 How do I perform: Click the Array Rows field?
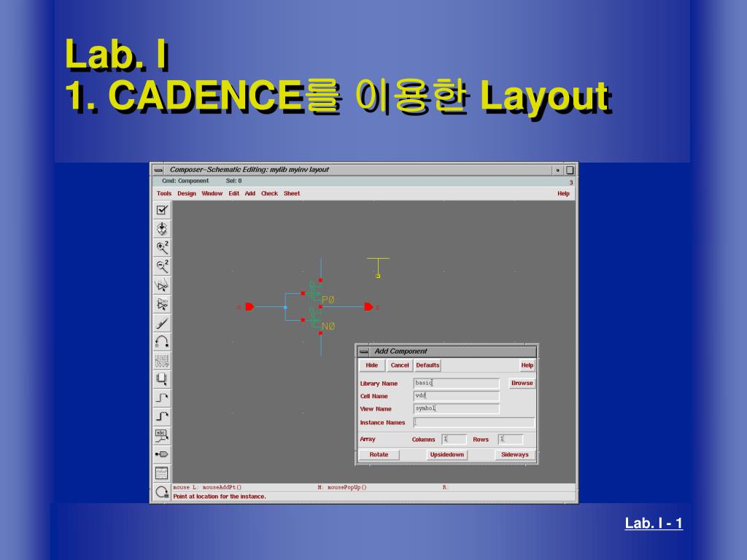point(511,439)
